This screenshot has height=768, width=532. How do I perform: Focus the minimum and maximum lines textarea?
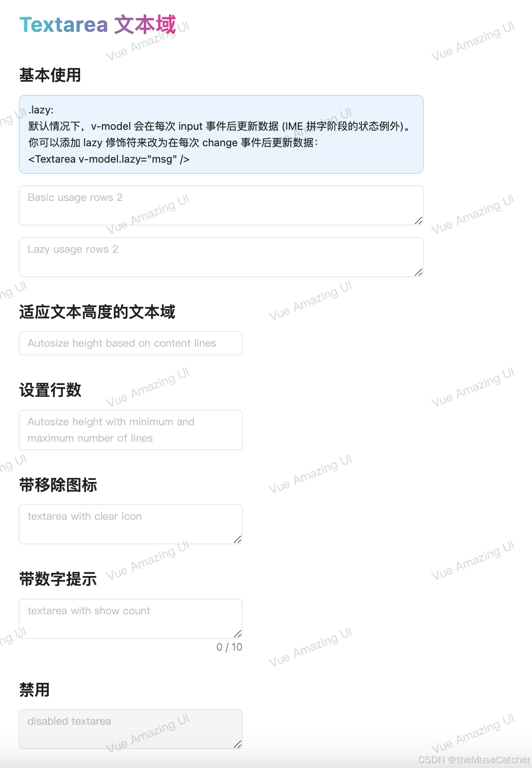click(x=131, y=430)
